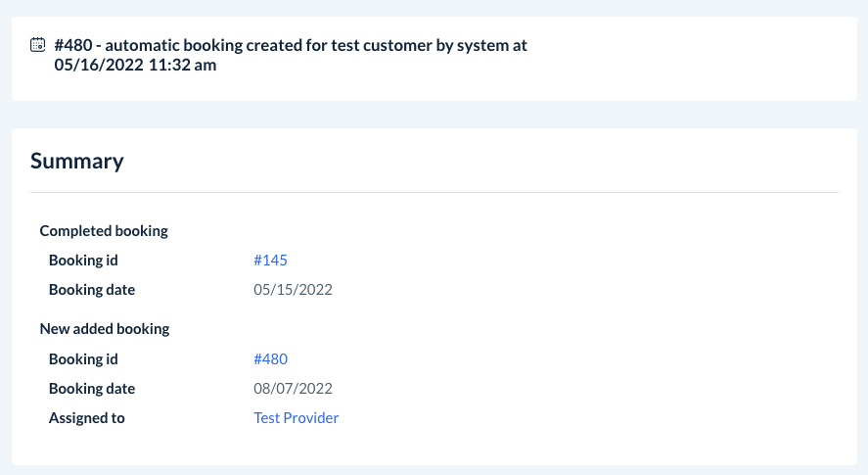The height and width of the screenshot is (475, 868).
Task: Click the 05/15/2022 booking date value
Action: click(294, 290)
